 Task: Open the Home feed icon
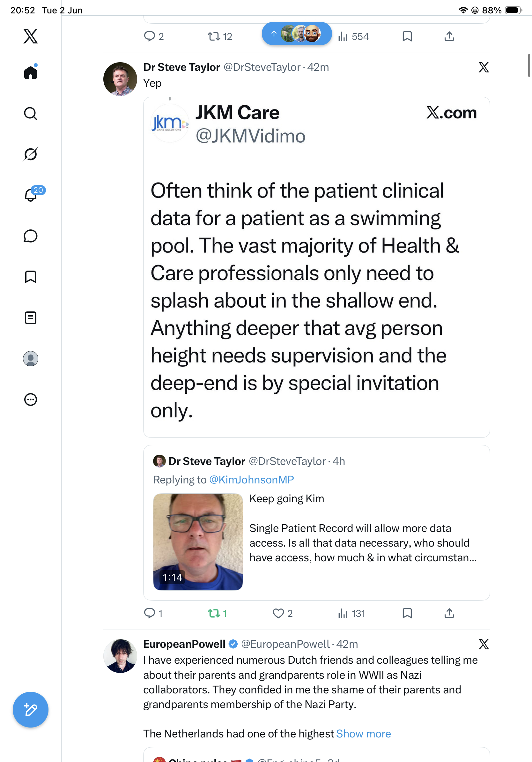31,72
